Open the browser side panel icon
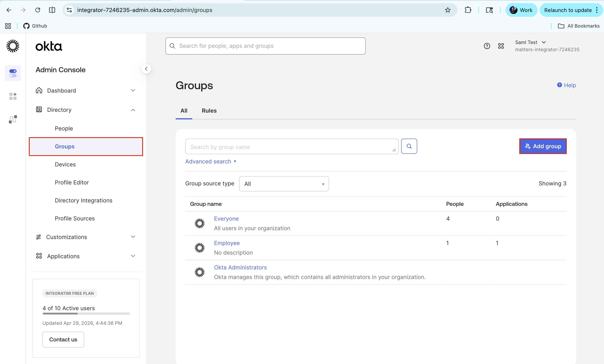 [x=52, y=10]
